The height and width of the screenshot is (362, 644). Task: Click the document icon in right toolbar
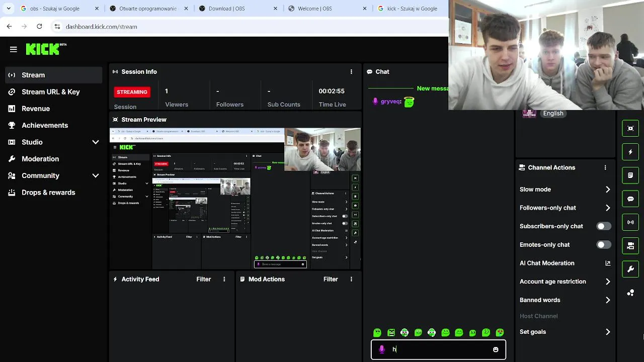coord(630,175)
